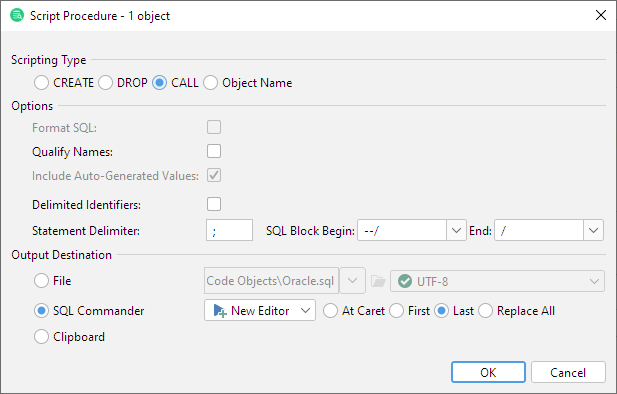This screenshot has height=394, width=617.
Task: Select the At Caret insert option
Action: click(330, 311)
